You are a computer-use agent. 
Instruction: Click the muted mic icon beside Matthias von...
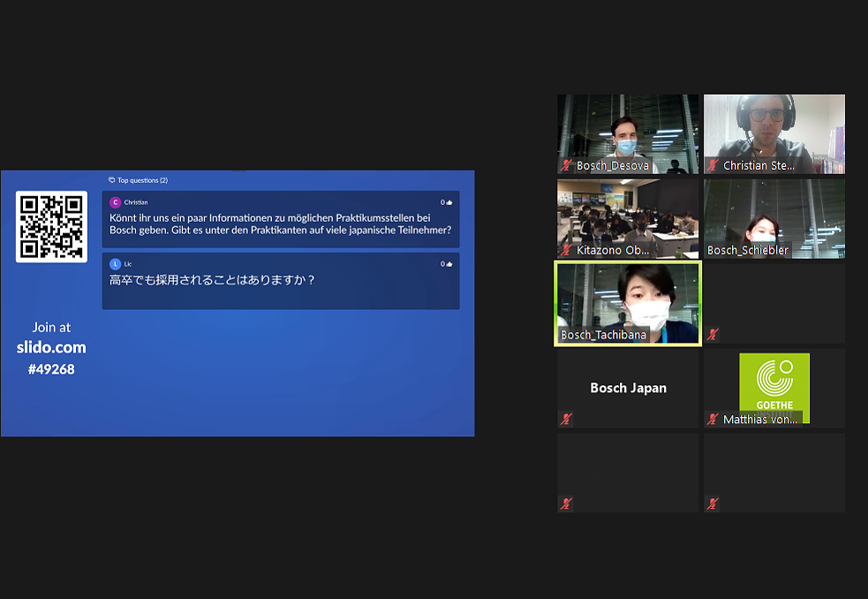(x=713, y=419)
